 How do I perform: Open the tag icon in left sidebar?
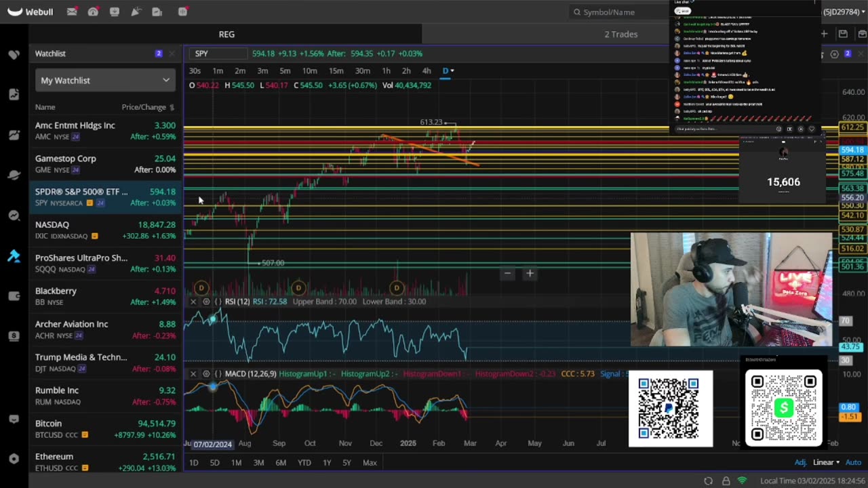tap(14, 54)
